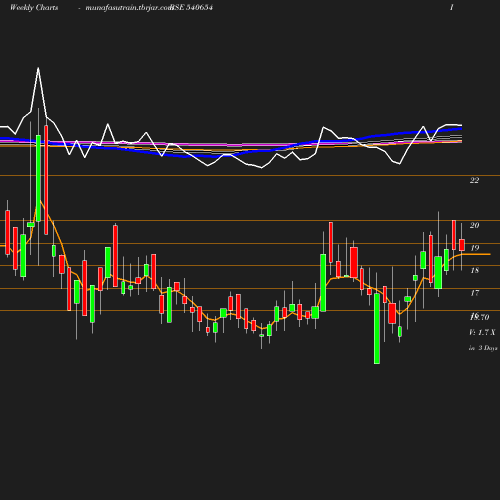Click the price axis label '18'
The image size is (500, 500).
click(474, 270)
